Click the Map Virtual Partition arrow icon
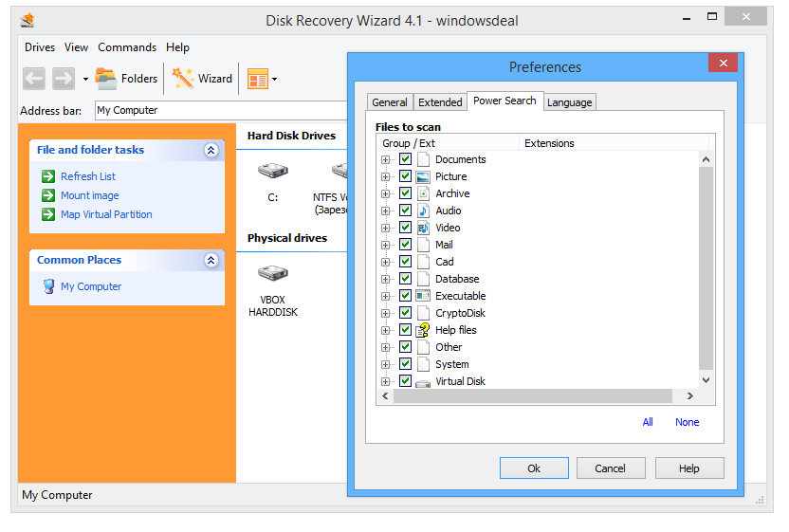Screen dimensions: 789x532 point(48,214)
